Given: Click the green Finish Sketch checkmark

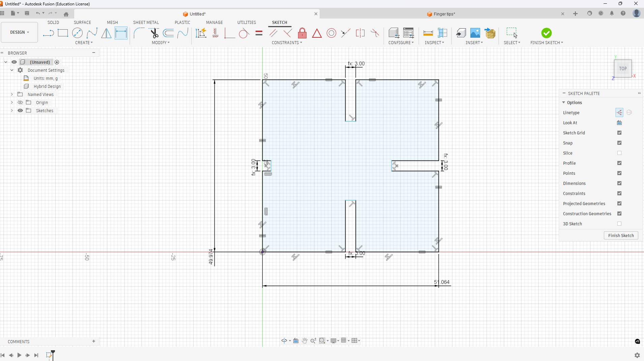Looking at the screenshot, I should point(547,33).
